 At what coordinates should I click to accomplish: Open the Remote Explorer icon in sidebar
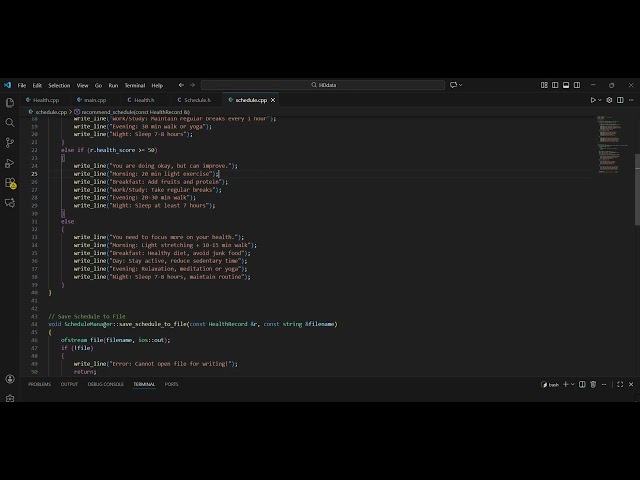point(10,203)
